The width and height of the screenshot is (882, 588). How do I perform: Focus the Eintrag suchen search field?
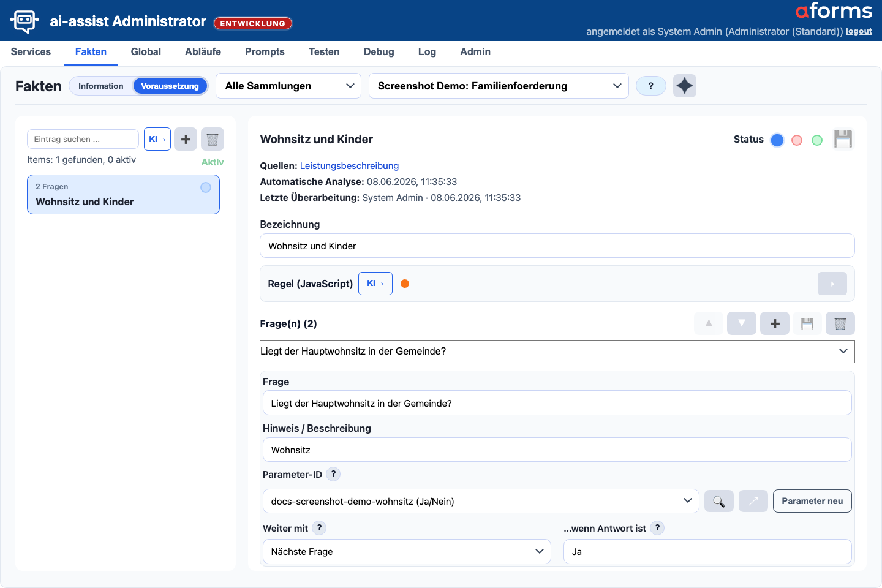pos(83,139)
